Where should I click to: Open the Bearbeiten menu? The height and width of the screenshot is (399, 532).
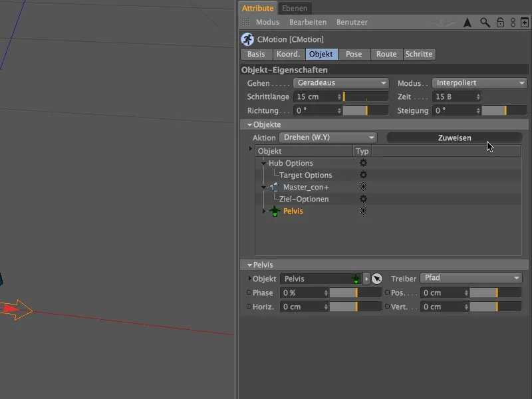point(309,22)
